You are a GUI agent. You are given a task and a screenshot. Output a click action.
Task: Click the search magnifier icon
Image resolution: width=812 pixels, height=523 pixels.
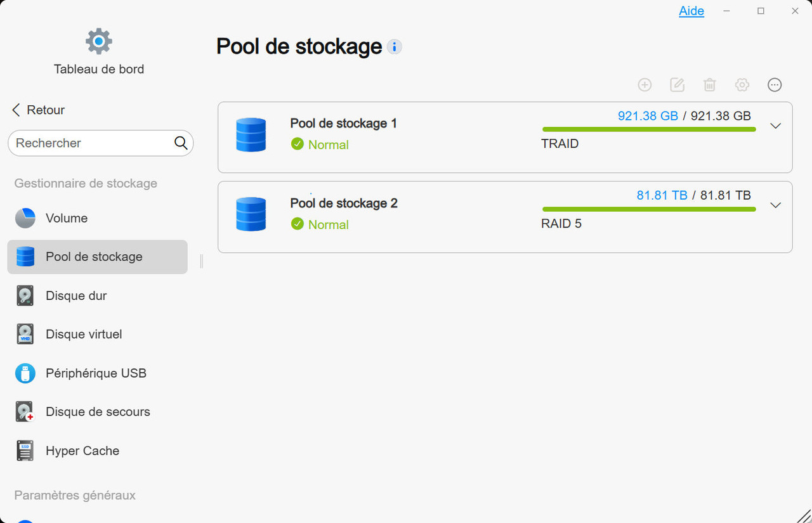181,143
